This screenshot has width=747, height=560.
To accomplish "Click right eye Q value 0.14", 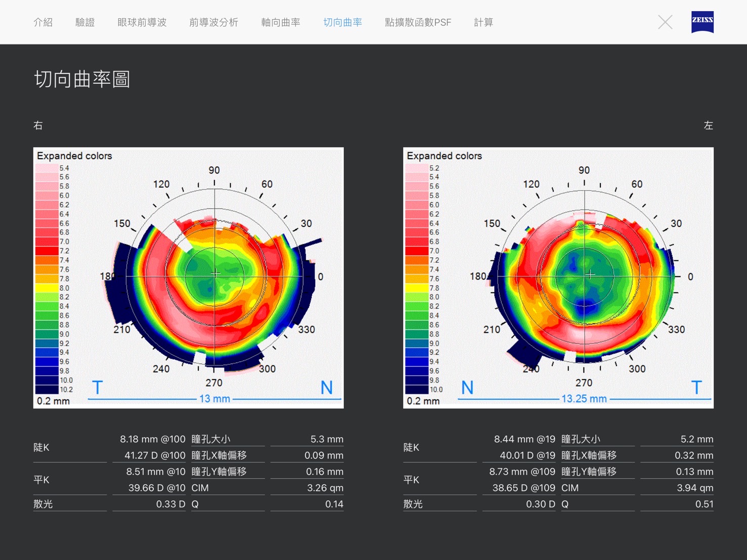I will pos(334,504).
